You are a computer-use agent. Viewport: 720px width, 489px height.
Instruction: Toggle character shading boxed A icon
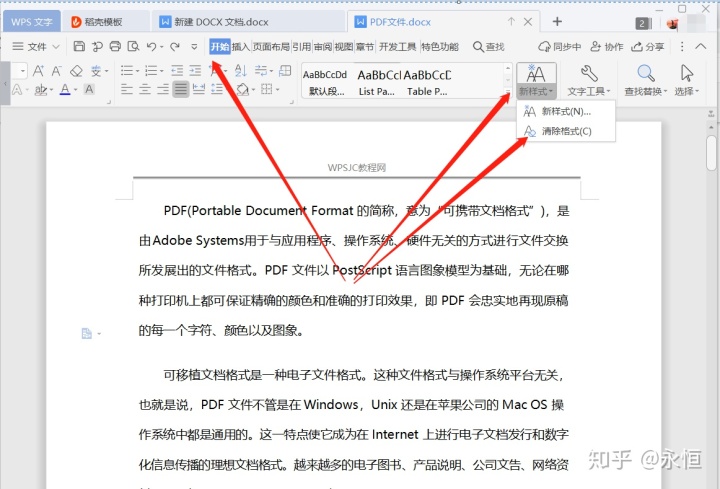tap(89, 89)
